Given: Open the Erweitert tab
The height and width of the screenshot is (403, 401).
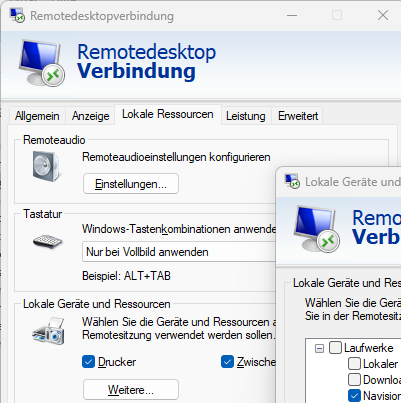Looking at the screenshot, I should (298, 116).
